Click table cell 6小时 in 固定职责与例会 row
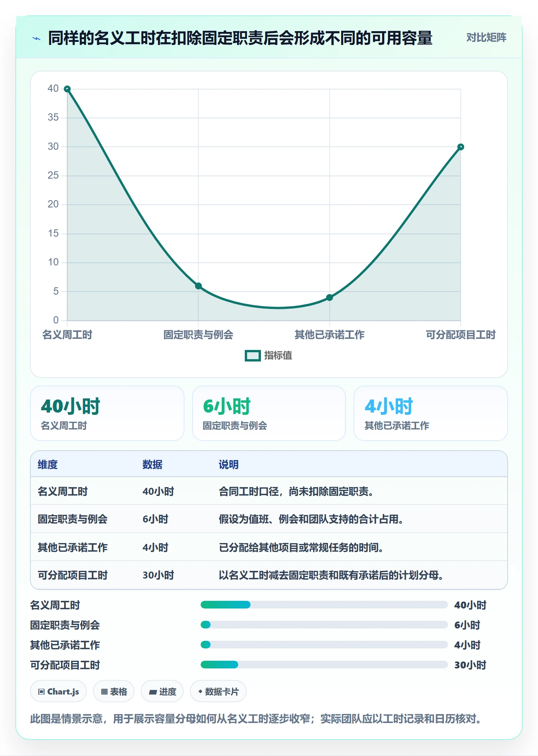 tap(156, 519)
